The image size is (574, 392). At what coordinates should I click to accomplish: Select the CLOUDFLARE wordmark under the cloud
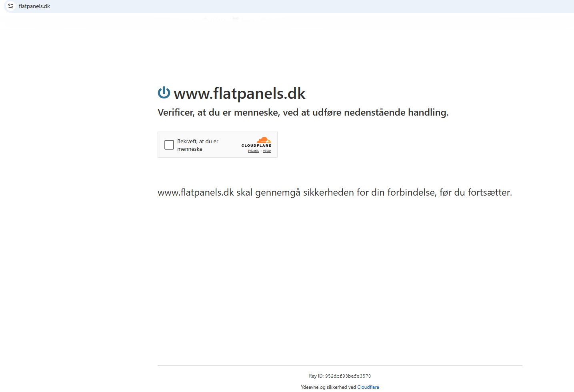coord(256,146)
